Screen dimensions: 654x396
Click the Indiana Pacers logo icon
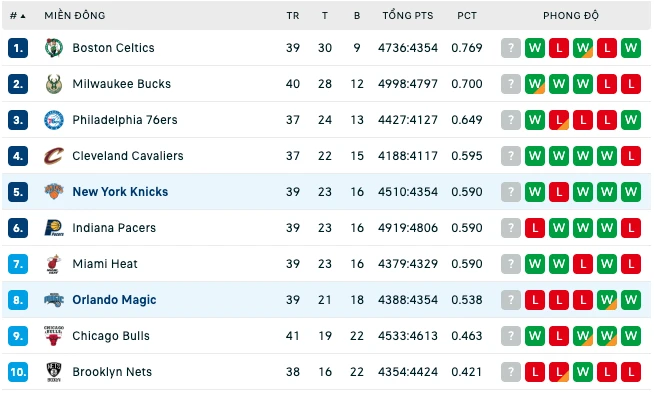tap(54, 228)
